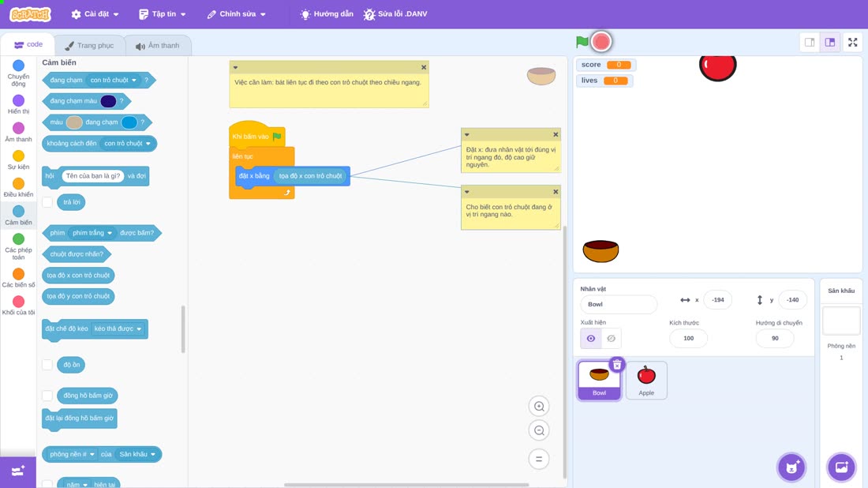Pick the blue color swatch in 'màu đang chạm' block

129,122
